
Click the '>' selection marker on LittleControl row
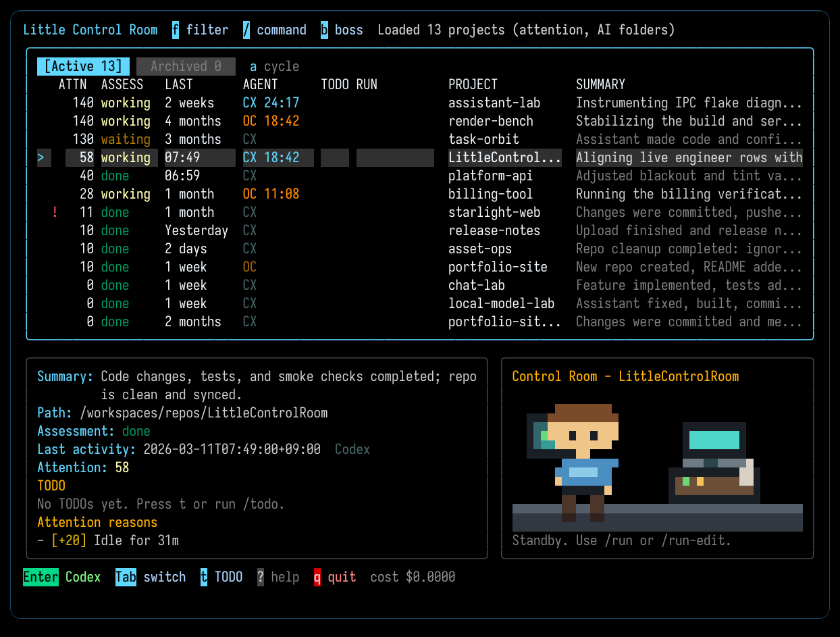tap(41, 157)
